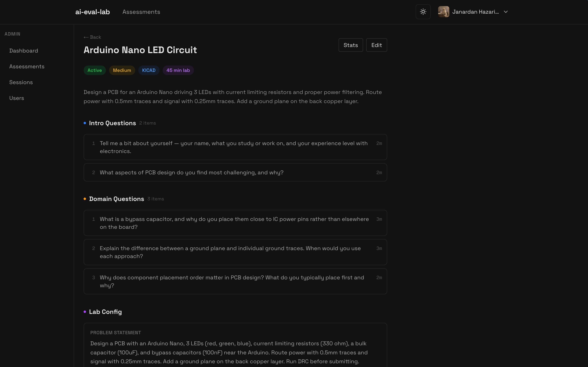Screen dimensions: 588x367
Task: Expand the account dropdown chevron
Action: [x=506, y=12]
